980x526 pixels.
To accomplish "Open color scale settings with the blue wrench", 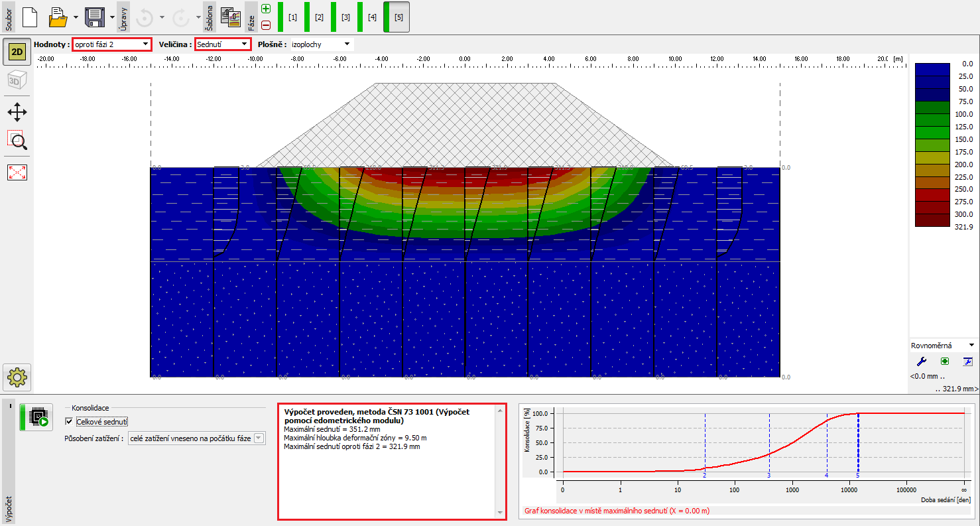I will coord(920,362).
